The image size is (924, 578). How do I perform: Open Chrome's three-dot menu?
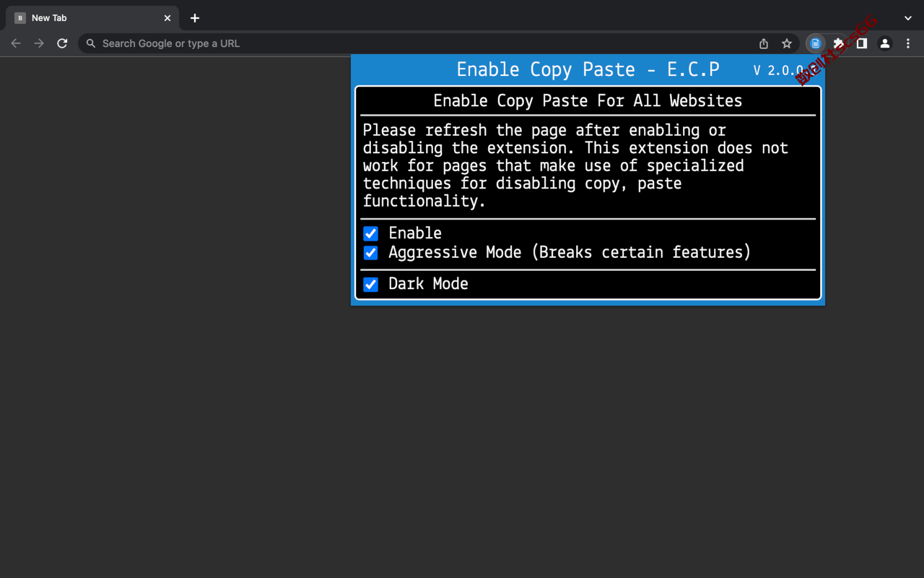[x=907, y=43]
